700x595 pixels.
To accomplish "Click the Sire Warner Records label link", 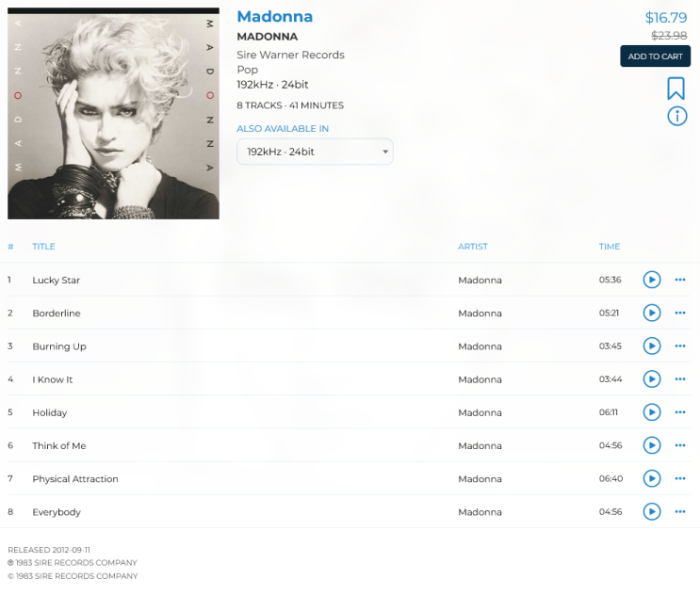I will pos(290,55).
